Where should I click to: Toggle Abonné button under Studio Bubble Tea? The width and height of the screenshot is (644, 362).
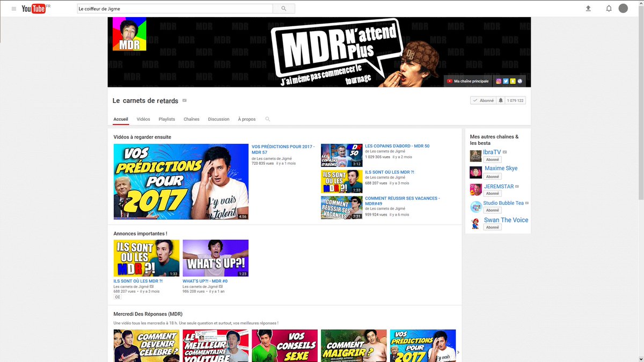point(493,210)
